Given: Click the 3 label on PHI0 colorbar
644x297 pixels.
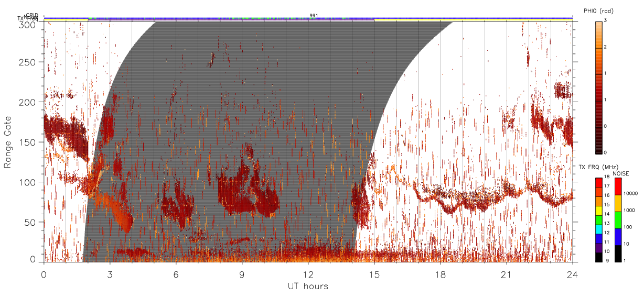Looking at the screenshot, I should 605,20.
